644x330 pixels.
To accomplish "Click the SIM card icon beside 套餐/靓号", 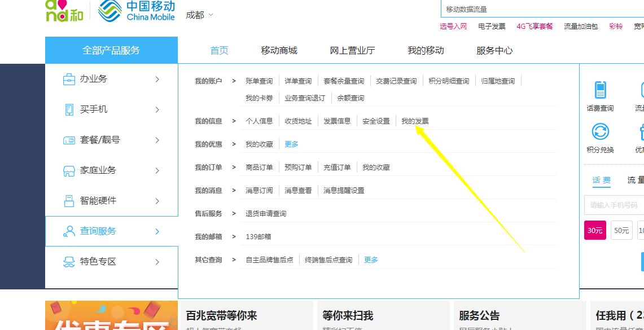I will 69,140.
